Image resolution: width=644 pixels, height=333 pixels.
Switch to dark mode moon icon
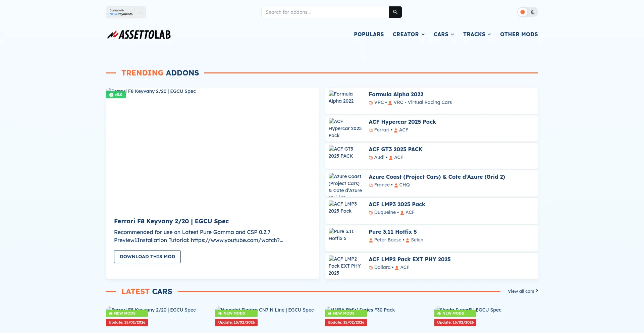[533, 12]
